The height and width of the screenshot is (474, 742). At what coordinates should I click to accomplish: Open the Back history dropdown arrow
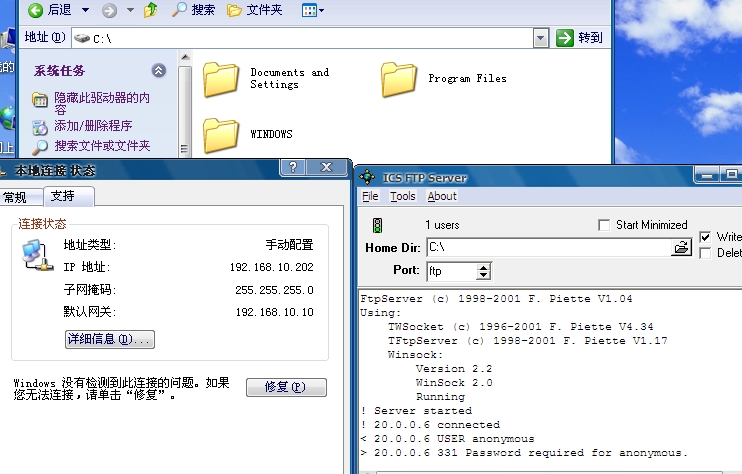pos(85,10)
